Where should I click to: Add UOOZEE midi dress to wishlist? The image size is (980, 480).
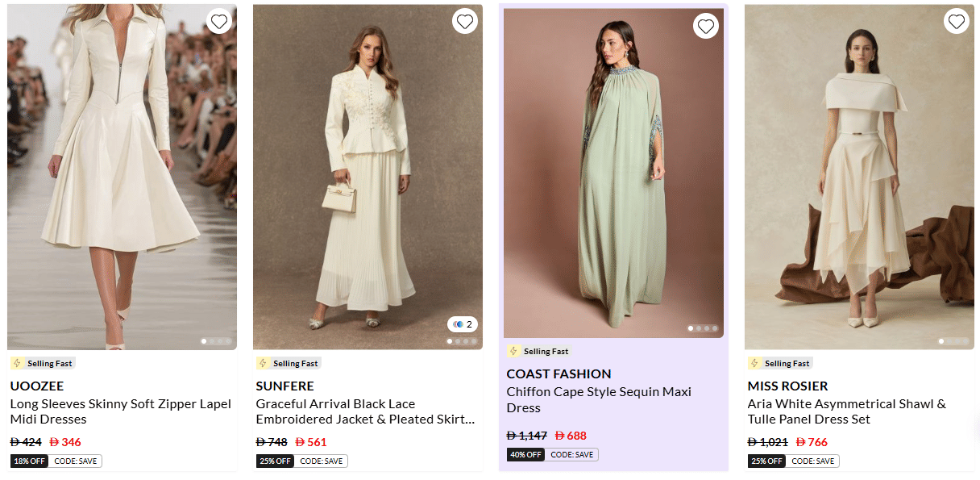coord(219,21)
